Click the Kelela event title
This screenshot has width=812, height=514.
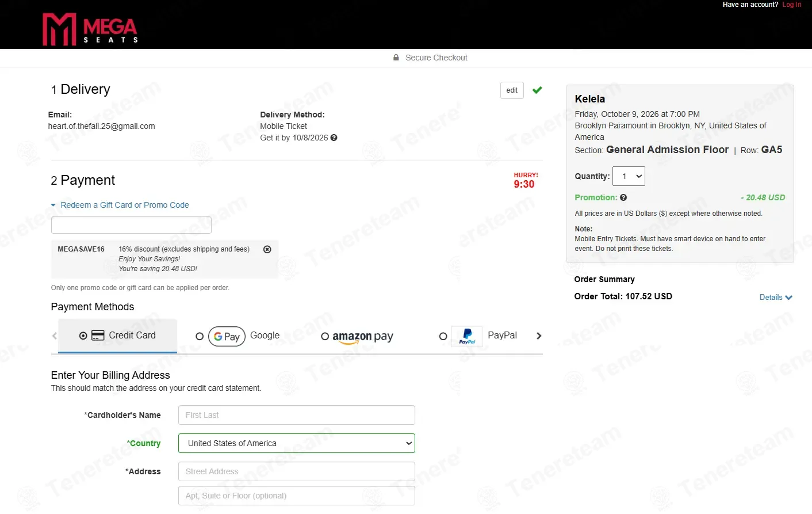point(590,99)
